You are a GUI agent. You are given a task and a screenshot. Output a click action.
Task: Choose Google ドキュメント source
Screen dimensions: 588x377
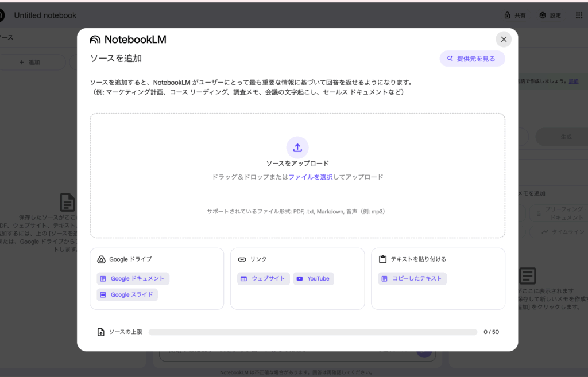133,278
